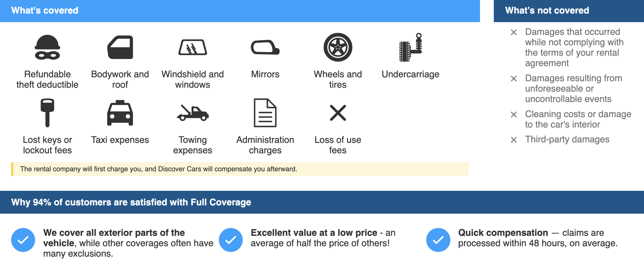Image resolution: width=644 pixels, height=266 pixels.
Task: Select the taxi car icon
Action: (120, 113)
